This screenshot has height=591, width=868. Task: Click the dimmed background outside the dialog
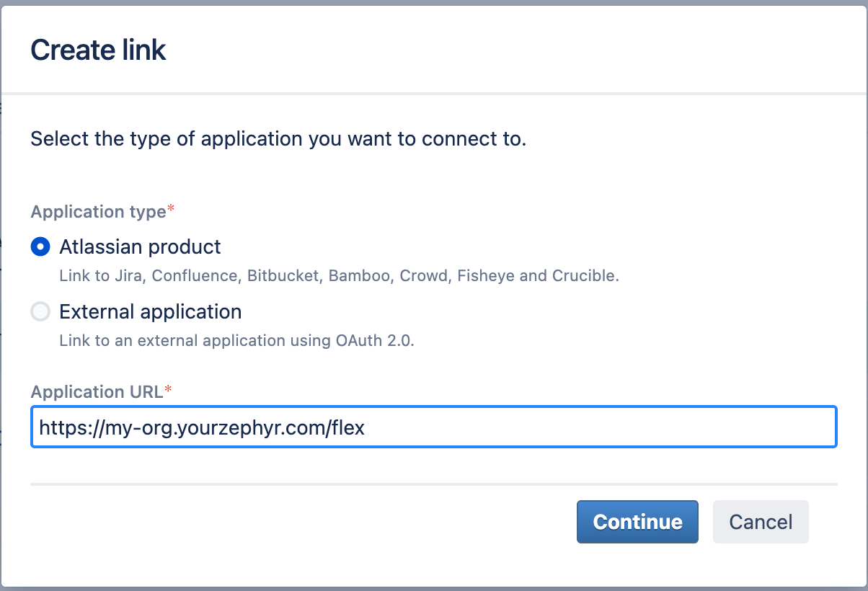point(433,3)
